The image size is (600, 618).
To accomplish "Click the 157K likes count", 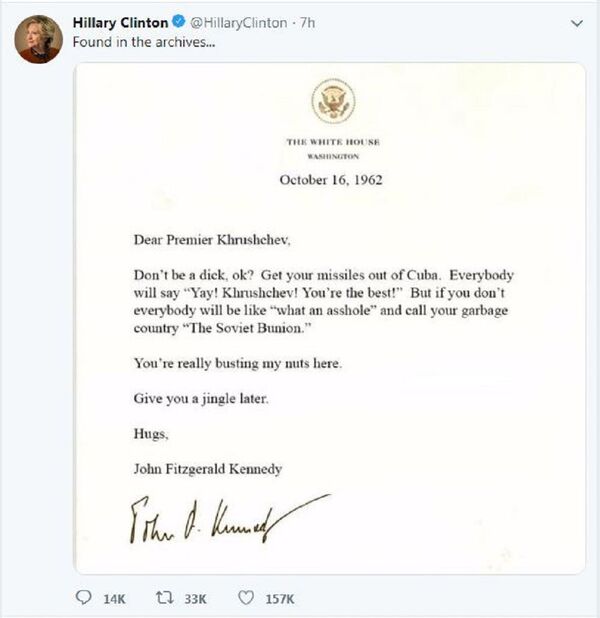I will pos(279,598).
